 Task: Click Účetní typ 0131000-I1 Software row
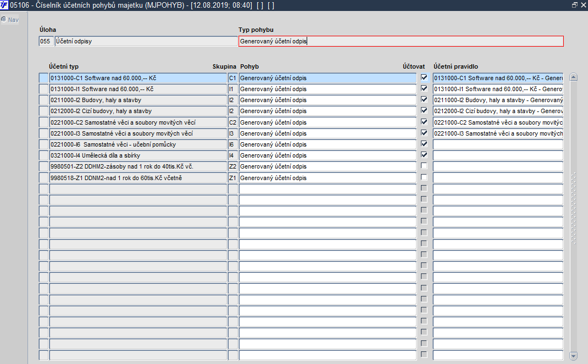[x=138, y=89]
